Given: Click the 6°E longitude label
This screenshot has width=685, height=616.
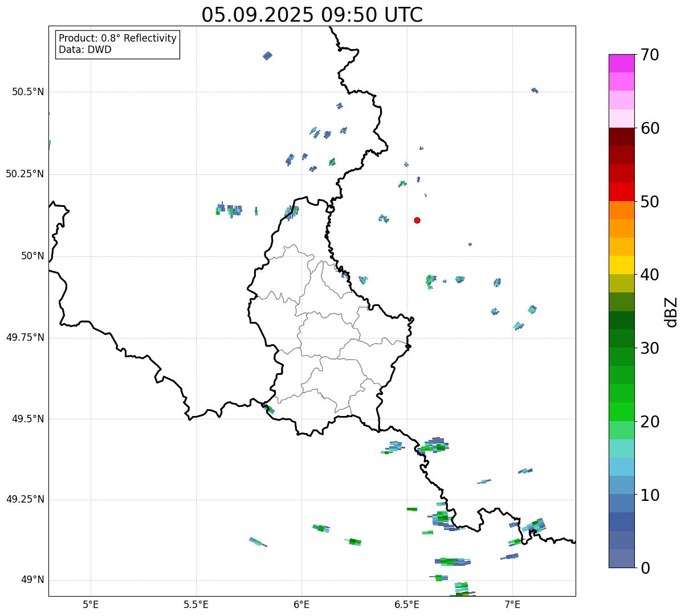Looking at the screenshot, I should (301, 604).
